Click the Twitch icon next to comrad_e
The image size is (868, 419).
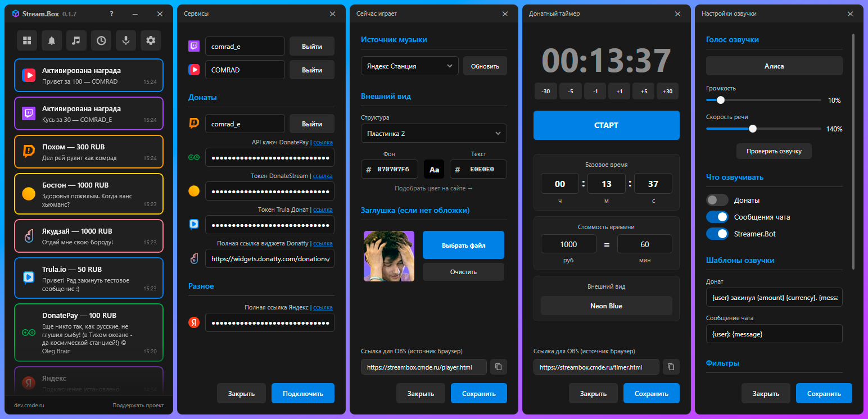[x=194, y=46]
